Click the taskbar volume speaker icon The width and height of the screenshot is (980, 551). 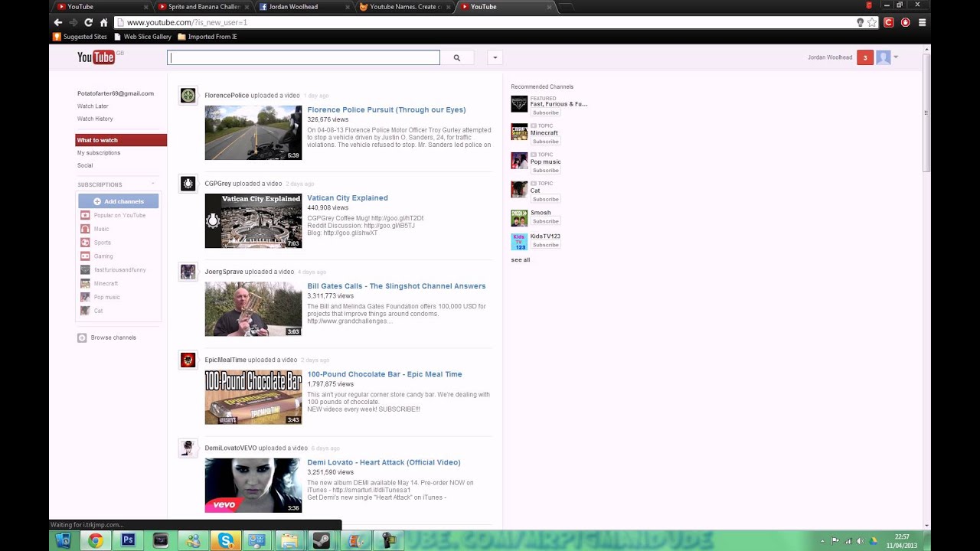click(x=860, y=541)
